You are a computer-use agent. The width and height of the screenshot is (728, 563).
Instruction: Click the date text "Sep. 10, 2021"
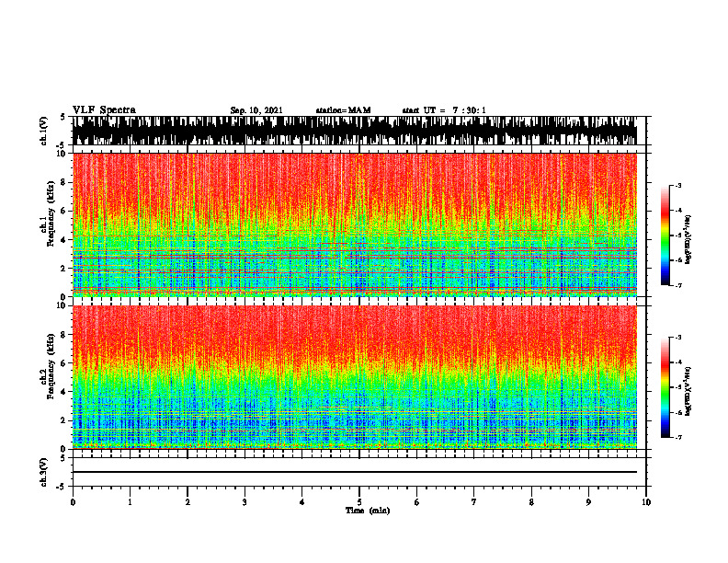coord(256,110)
